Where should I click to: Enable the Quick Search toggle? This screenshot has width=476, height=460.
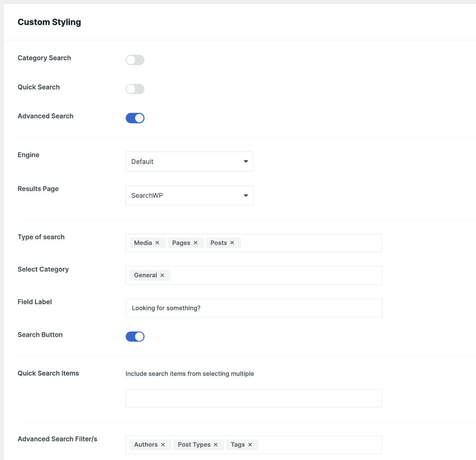click(135, 89)
